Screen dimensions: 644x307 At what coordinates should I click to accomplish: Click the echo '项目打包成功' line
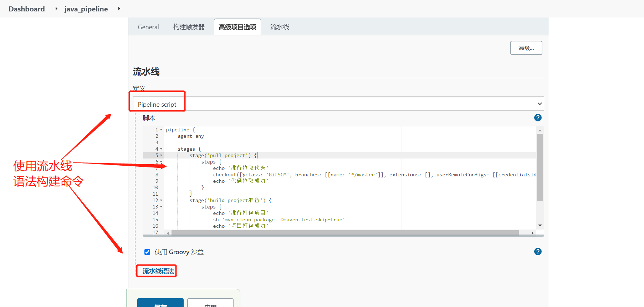(x=241, y=226)
